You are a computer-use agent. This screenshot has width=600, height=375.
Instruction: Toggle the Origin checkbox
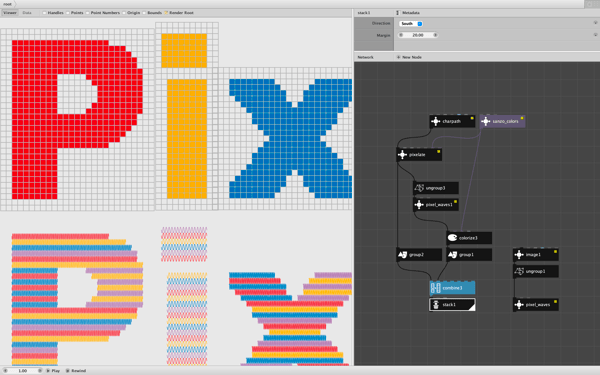pyautogui.click(x=124, y=13)
